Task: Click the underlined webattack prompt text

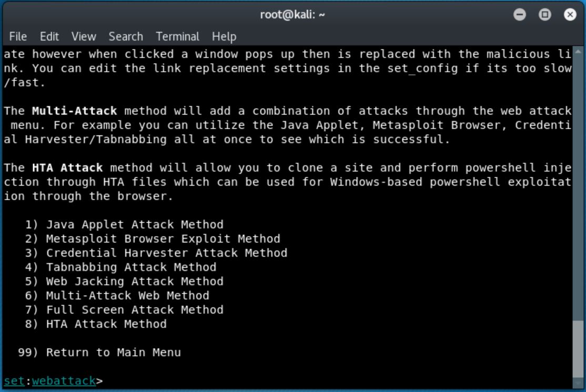Action: (x=64, y=381)
